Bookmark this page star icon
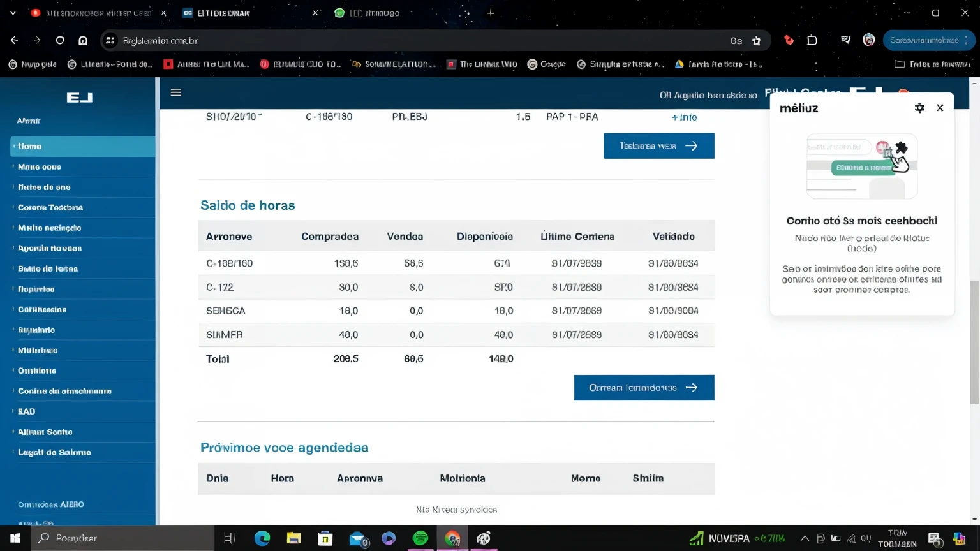 [757, 40]
